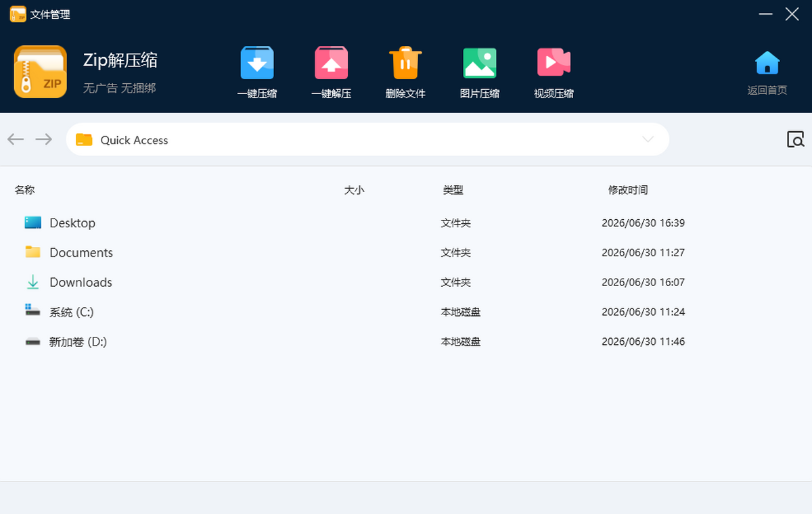Click the 文件夹 type in Desktop row
Screen dimensions: 812x514
pyautogui.click(x=456, y=223)
